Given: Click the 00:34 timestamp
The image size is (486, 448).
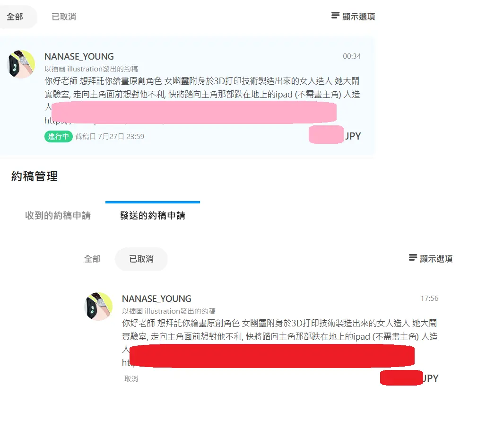Looking at the screenshot, I should coord(352,56).
